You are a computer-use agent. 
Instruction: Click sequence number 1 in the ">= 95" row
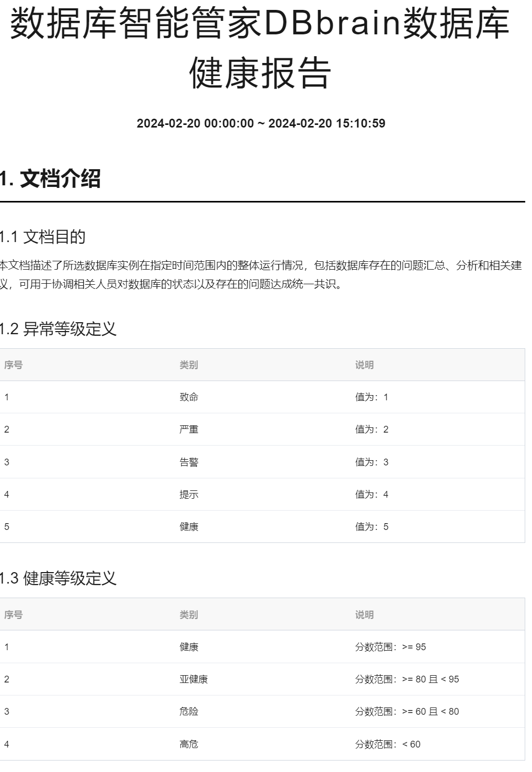pos(7,647)
